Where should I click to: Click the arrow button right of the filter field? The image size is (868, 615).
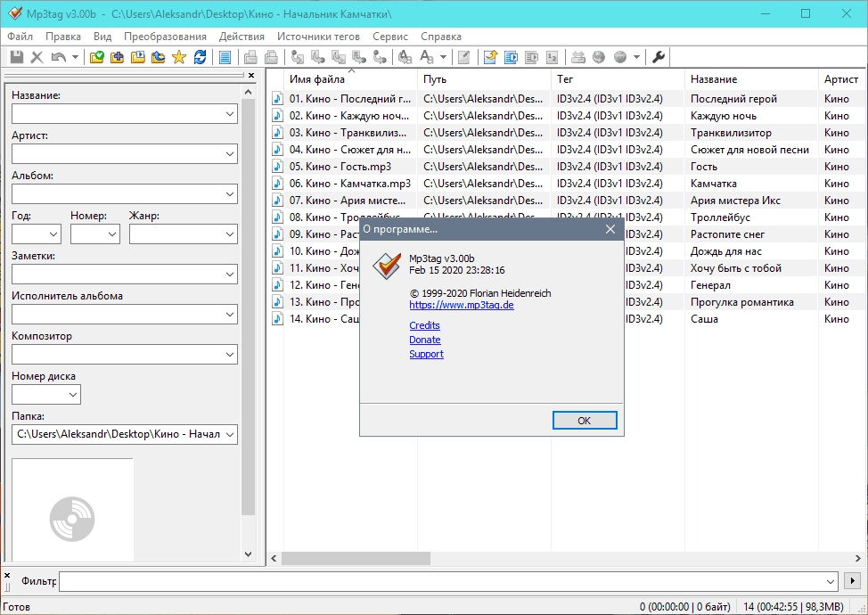pos(852,580)
